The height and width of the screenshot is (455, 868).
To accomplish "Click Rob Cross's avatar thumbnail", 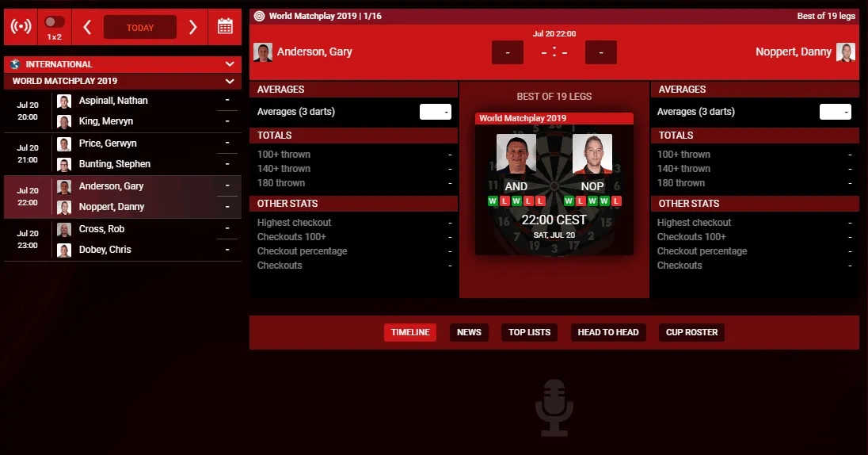I will tap(64, 229).
